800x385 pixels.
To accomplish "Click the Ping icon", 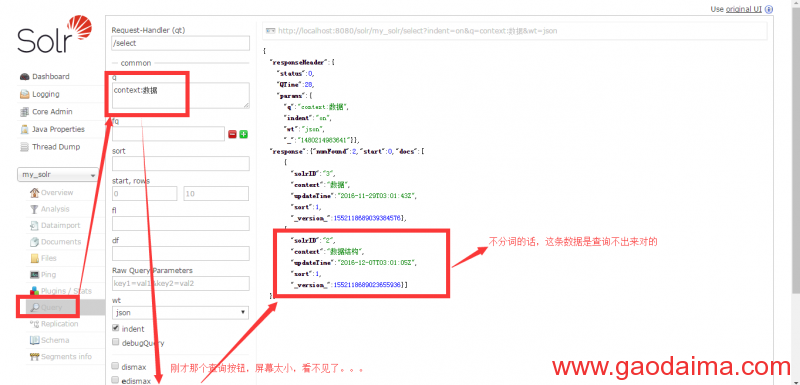I will [x=34, y=275].
